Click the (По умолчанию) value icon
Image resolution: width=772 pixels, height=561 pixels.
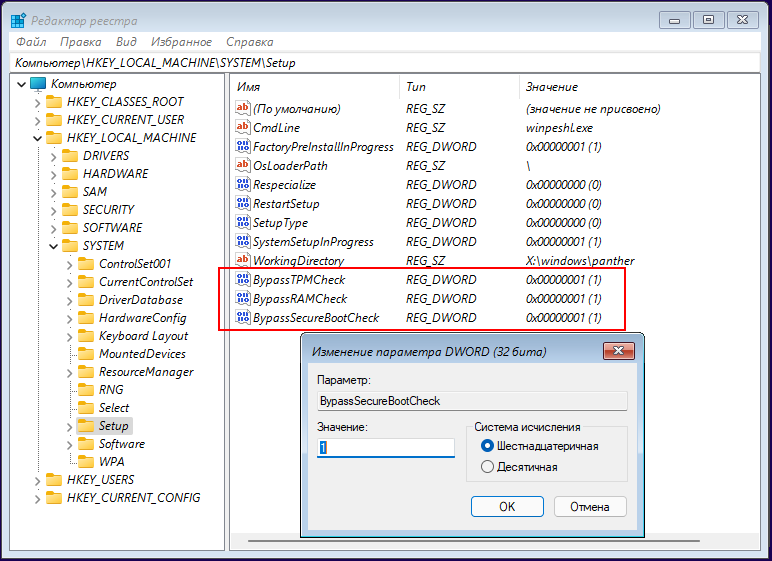point(242,108)
